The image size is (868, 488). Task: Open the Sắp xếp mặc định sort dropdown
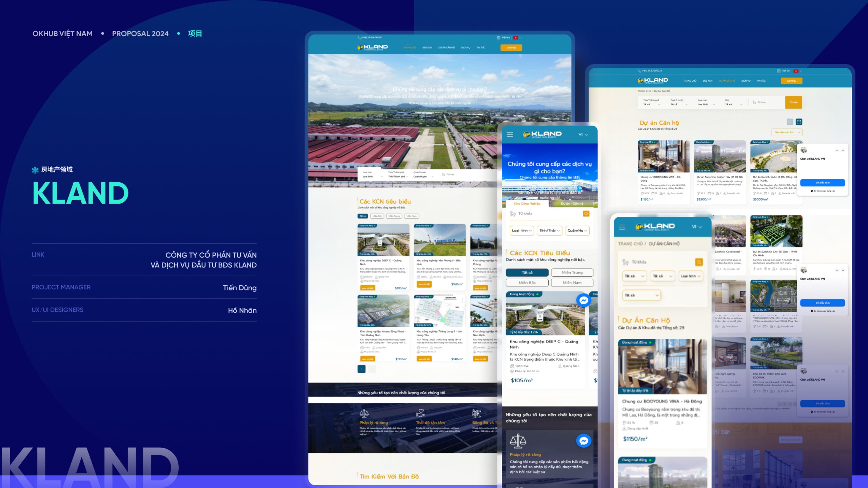[787, 132]
